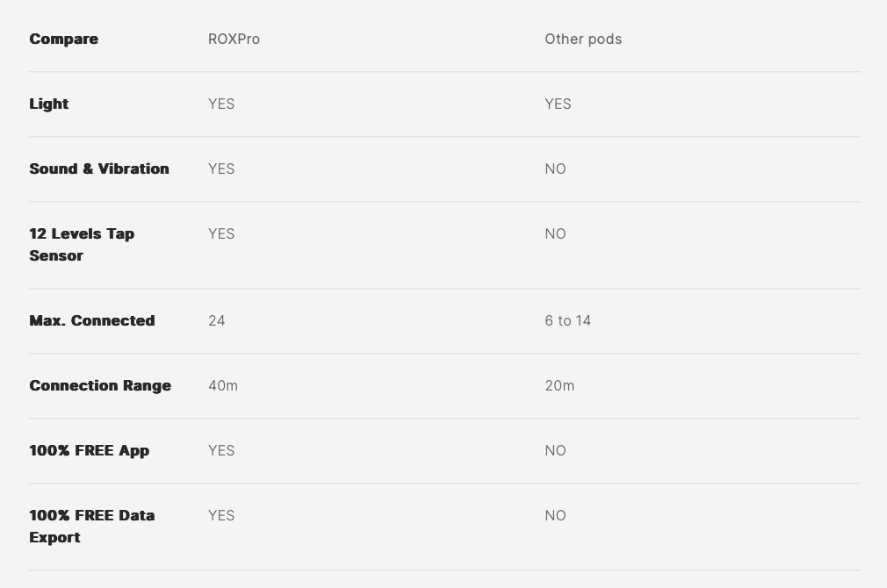887x588 pixels.
Task: Click YES for ROXPro 12 Levels Tap Sensor
Action: [x=221, y=233]
